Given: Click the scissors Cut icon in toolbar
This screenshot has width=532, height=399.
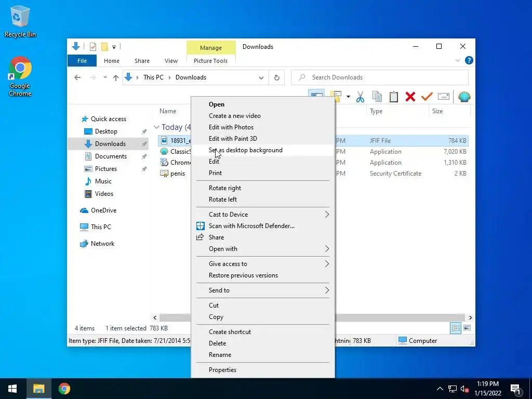Looking at the screenshot, I should click(360, 97).
